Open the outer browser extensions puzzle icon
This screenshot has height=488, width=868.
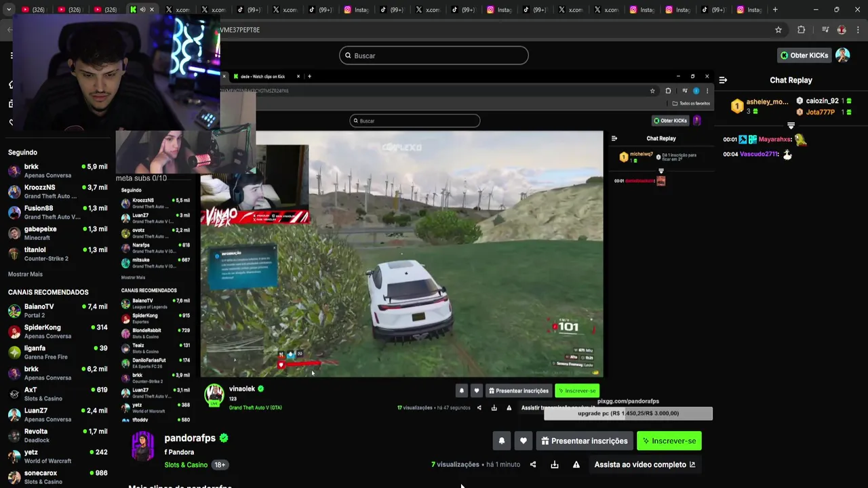(802, 30)
